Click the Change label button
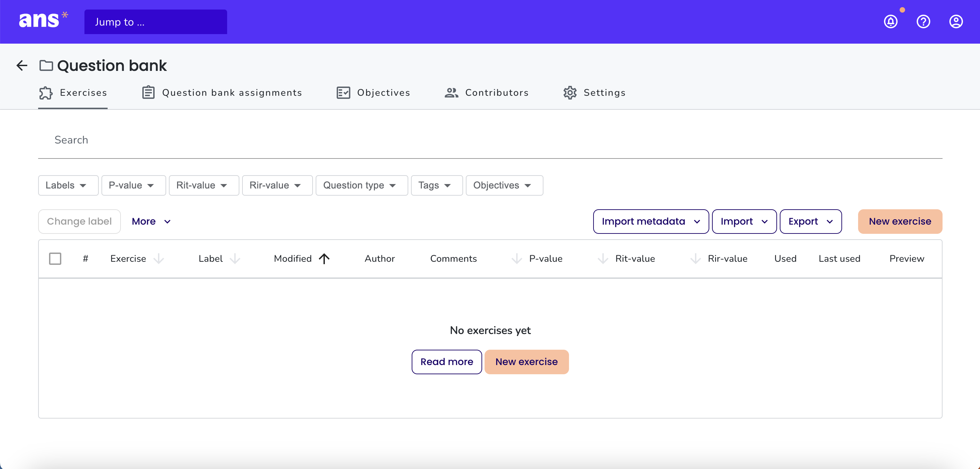This screenshot has width=980, height=469. [79, 222]
